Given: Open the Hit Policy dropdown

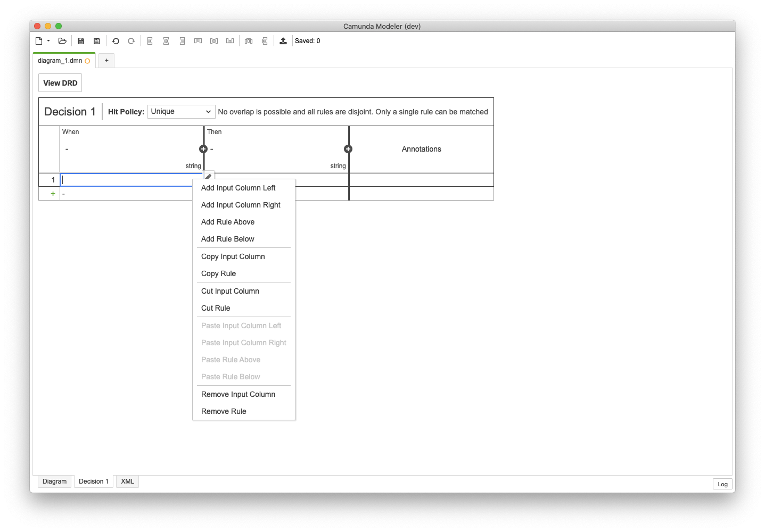Looking at the screenshot, I should (x=181, y=111).
